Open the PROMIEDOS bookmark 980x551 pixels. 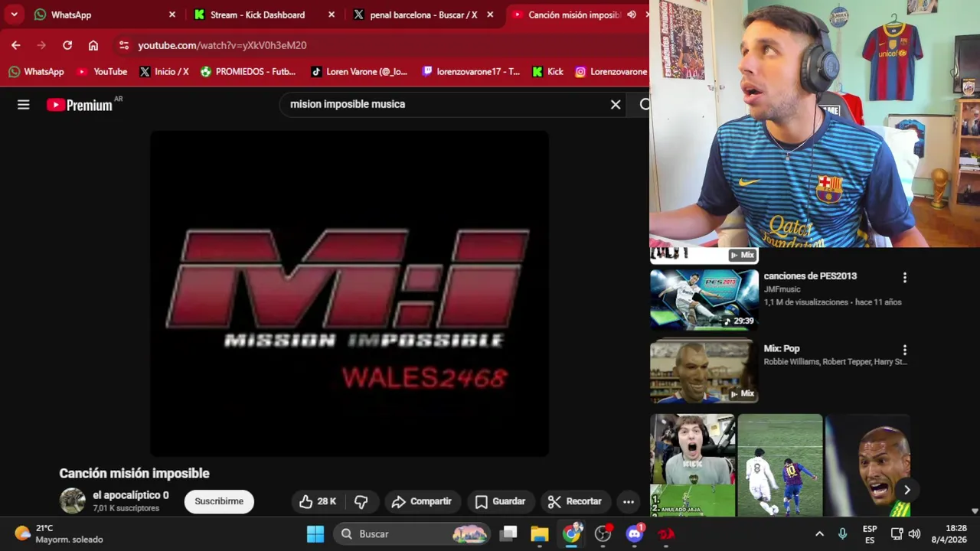tap(248, 71)
